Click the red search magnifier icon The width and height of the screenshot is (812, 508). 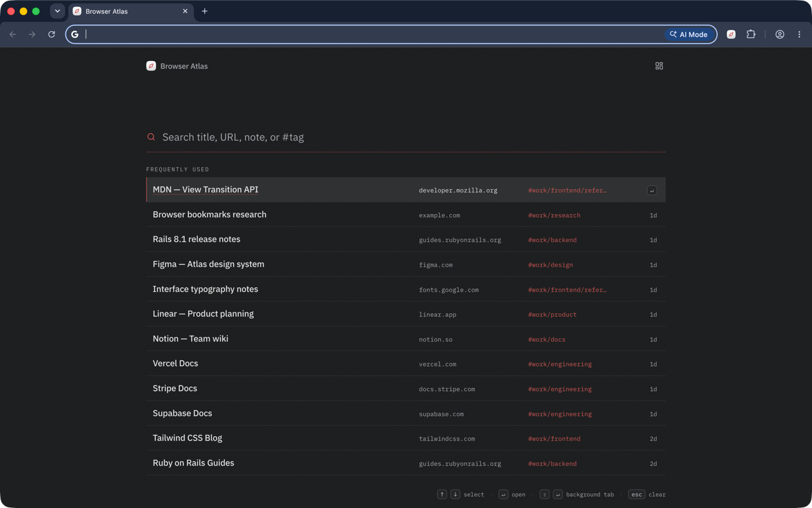point(151,137)
